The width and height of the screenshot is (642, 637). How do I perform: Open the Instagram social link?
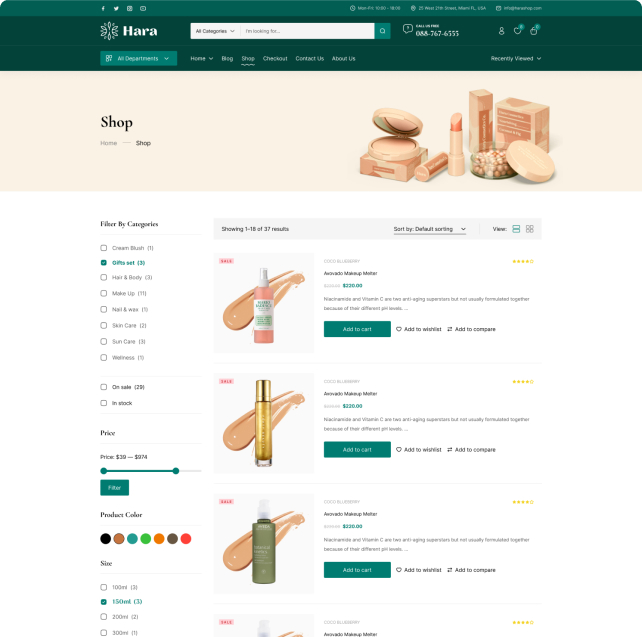pyautogui.click(x=129, y=8)
